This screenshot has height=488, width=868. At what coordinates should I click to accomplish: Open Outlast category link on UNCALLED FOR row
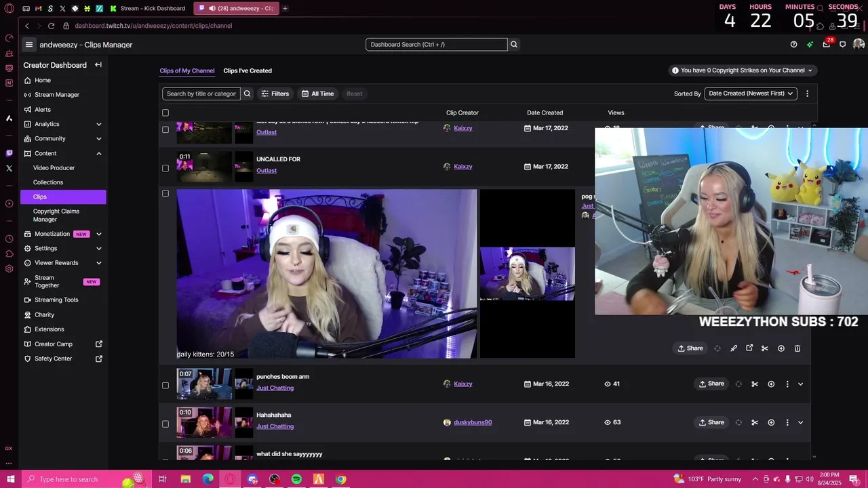coord(267,171)
